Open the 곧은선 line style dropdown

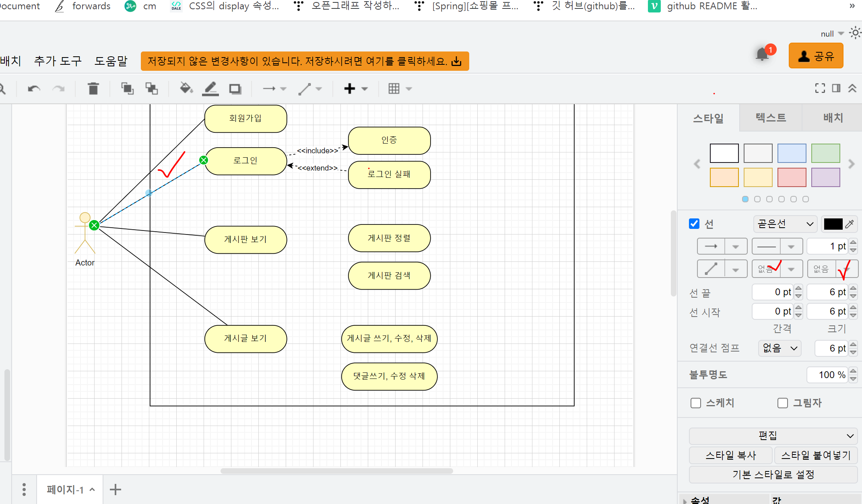click(785, 224)
